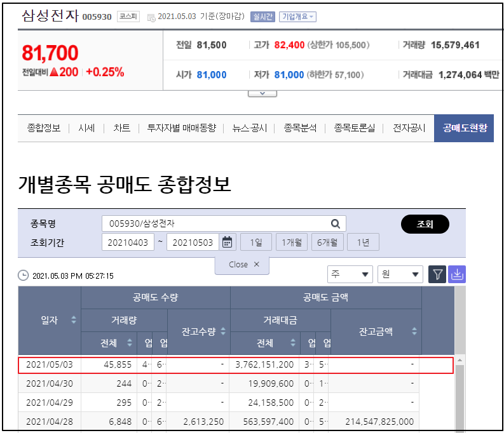Sort by 잔고금액 column arrows
This screenshot has width=504, height=433.
(414, 331)
